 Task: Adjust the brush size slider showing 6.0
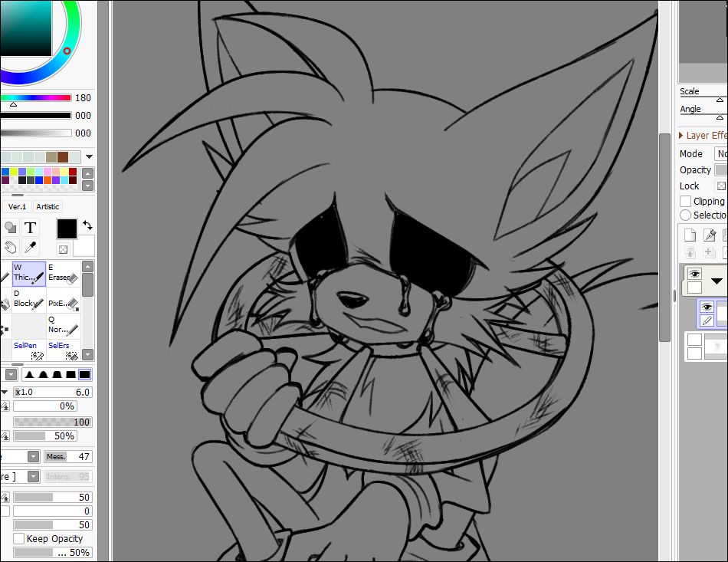52,392
